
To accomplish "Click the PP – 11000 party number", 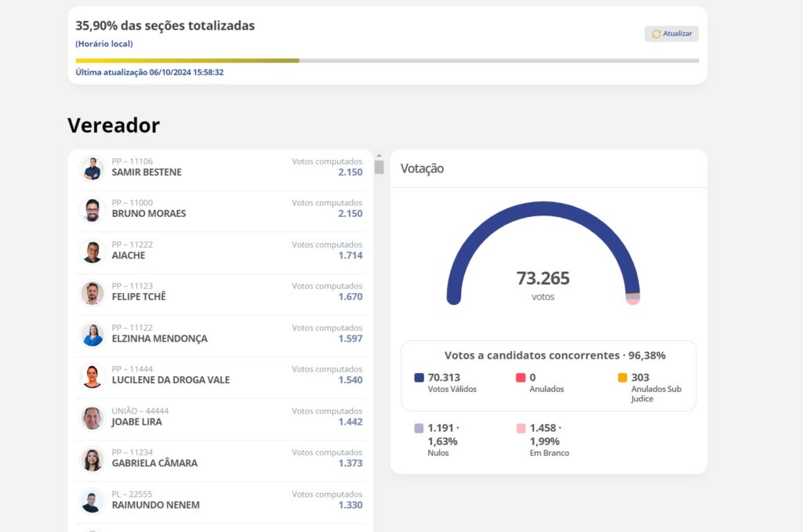I will point(132,203).
